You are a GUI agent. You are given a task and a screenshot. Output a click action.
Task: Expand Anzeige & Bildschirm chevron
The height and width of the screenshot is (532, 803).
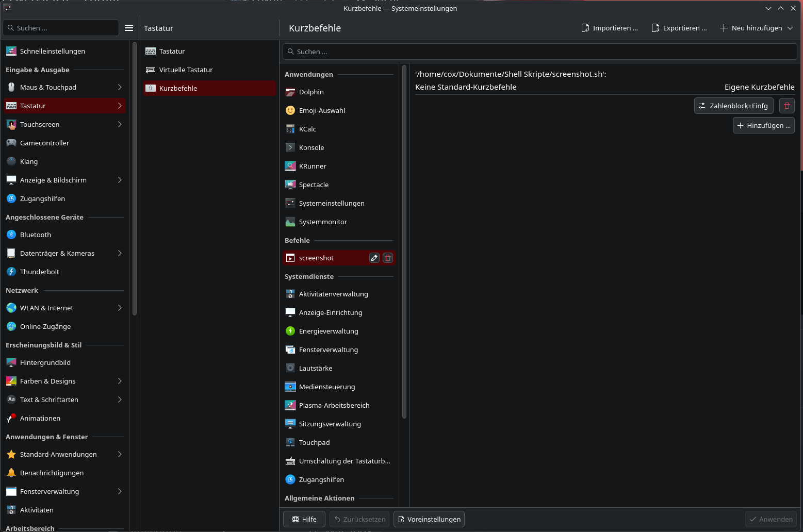tap(120, 180)
